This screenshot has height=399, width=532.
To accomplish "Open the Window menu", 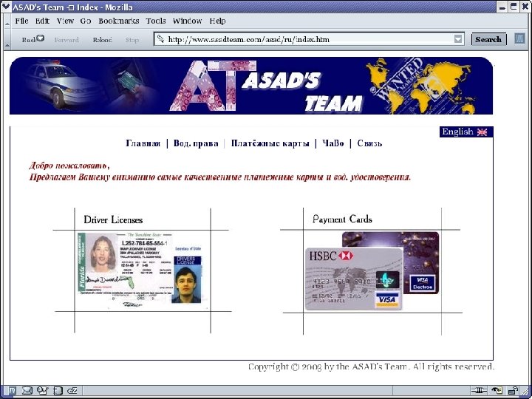I will coord(187,21).
